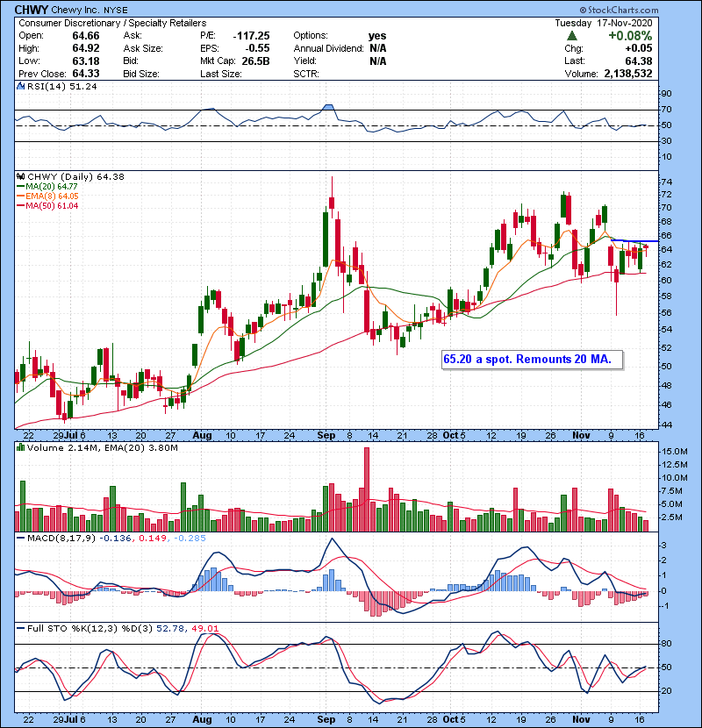Click the Options value yes
702x728 pixels.
tap(377, 36)
